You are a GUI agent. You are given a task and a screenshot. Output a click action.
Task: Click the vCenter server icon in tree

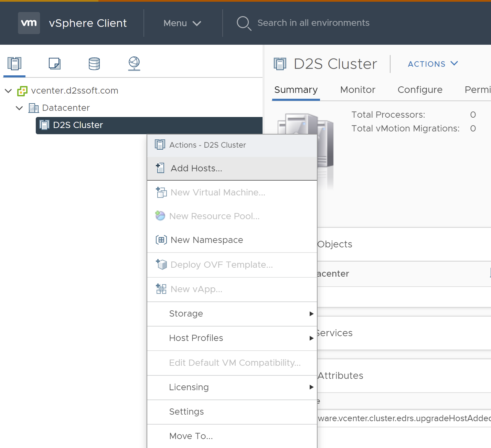(x=22, y=91)
